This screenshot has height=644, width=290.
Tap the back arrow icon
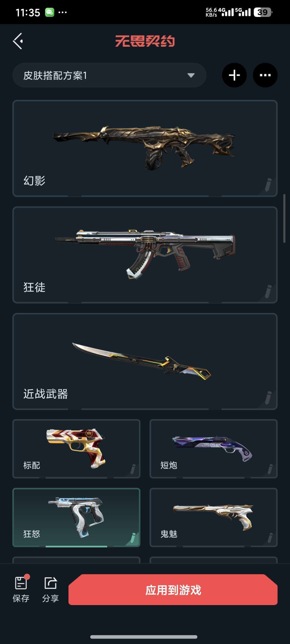[x=18, y=41]
